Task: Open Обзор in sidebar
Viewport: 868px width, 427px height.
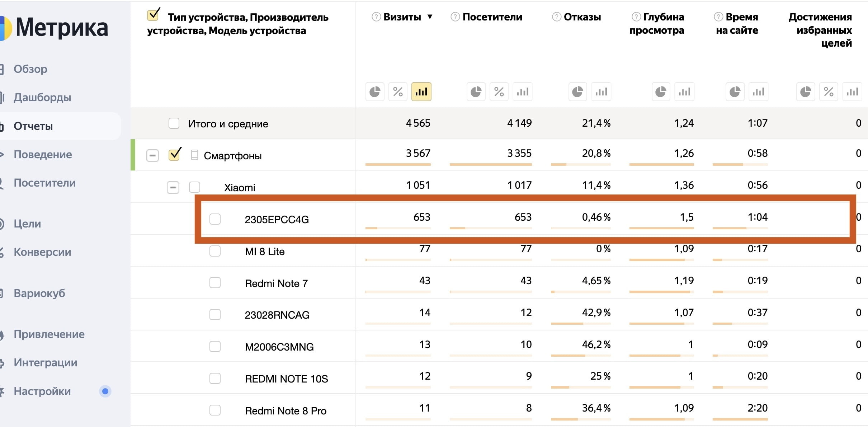Action: coord(30,69)
